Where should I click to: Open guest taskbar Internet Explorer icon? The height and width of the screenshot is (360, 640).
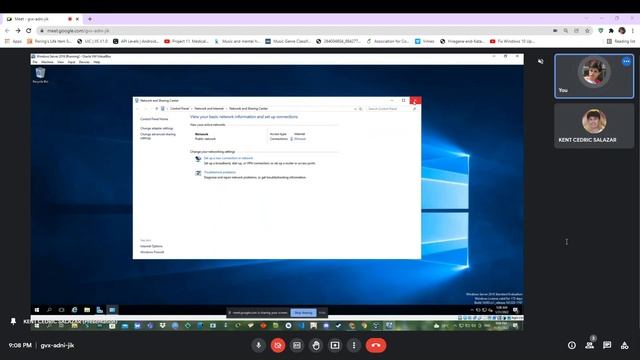[x=74, y=310]
